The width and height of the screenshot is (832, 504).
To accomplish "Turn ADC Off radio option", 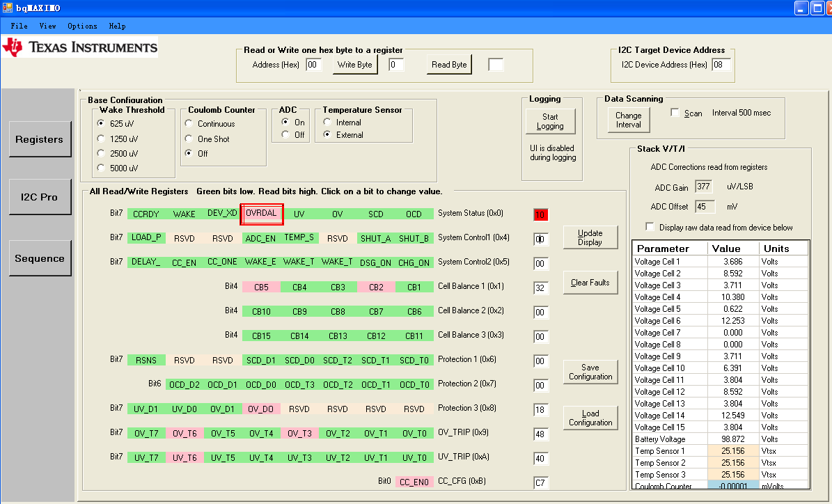I will (285, 135).
